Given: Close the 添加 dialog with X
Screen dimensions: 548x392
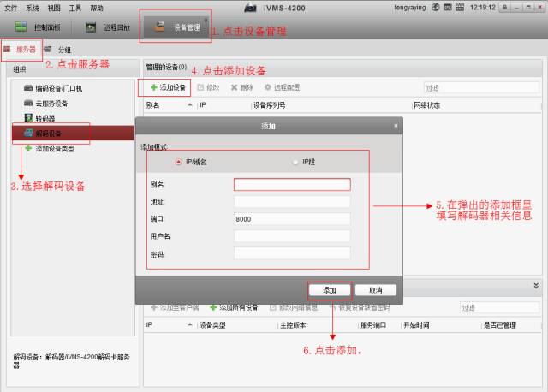Looking at the screenshot, I should coord(396,126).
